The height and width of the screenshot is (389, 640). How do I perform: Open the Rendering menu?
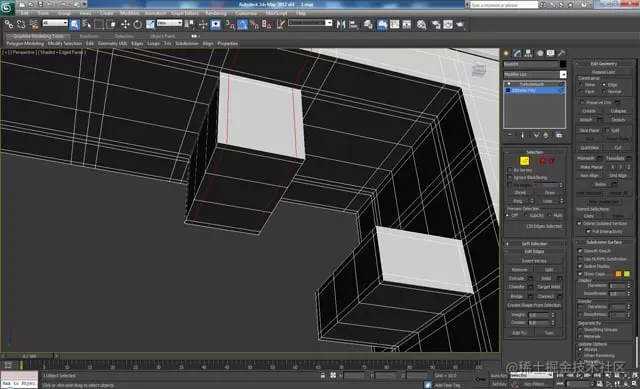tap(216, 13)
